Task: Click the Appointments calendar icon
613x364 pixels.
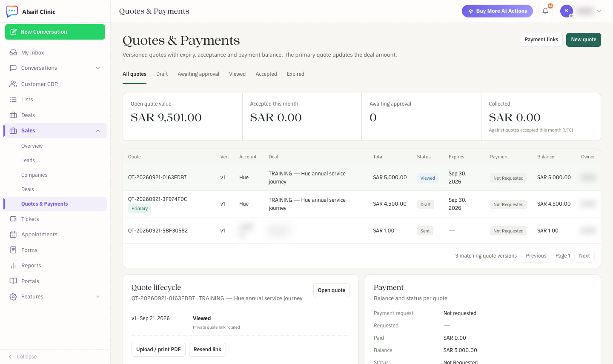Action: pos(13,235)
